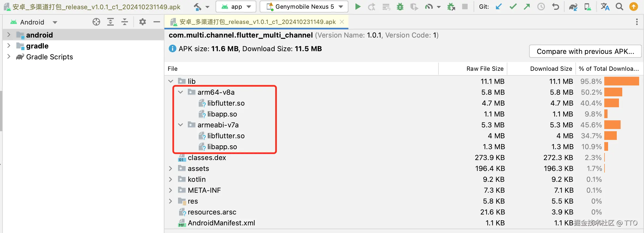This screenshot has width=644, height=233.
Task: Close the APK editor tab
Action: (x=342, y=22)
